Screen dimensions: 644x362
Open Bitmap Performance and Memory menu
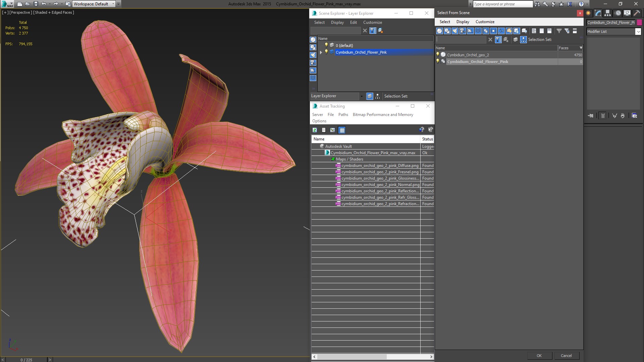(x=383, y=115)
